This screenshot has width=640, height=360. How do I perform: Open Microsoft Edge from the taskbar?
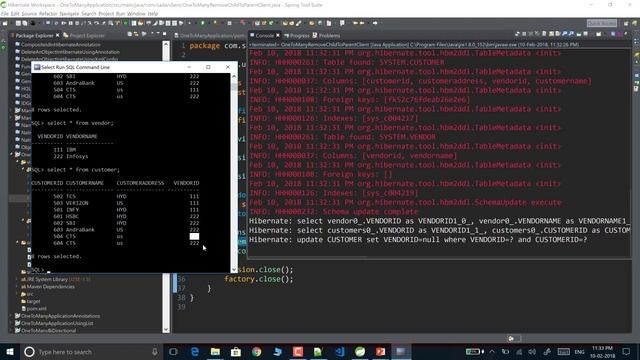195,351
